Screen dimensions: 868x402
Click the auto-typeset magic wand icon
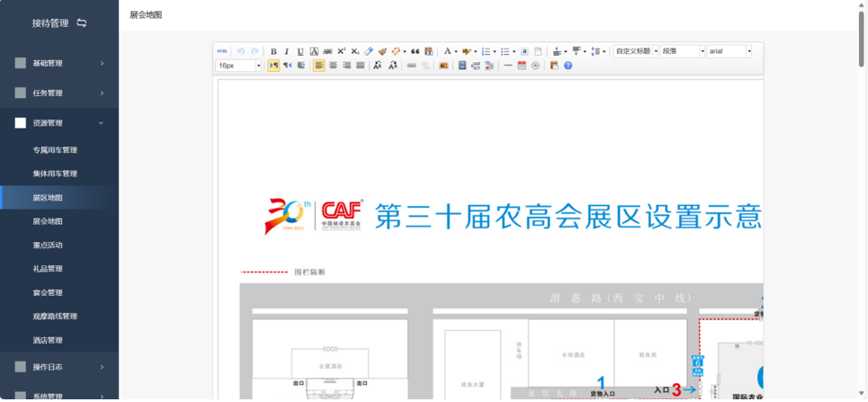[395, 51]
